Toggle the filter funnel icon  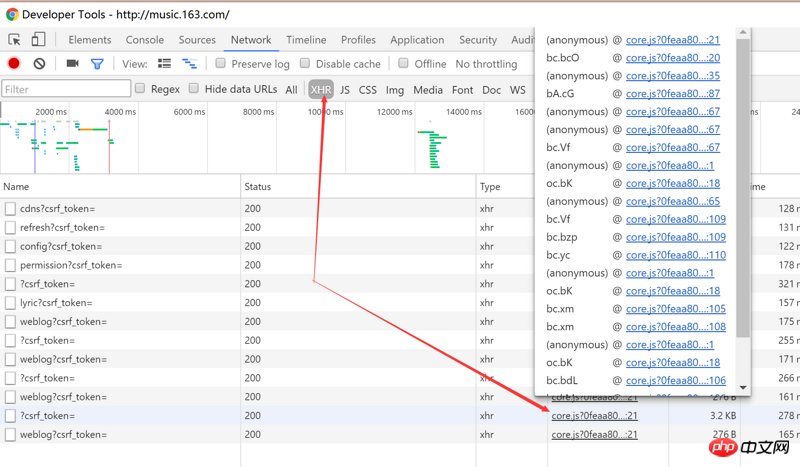click(97, 64)
